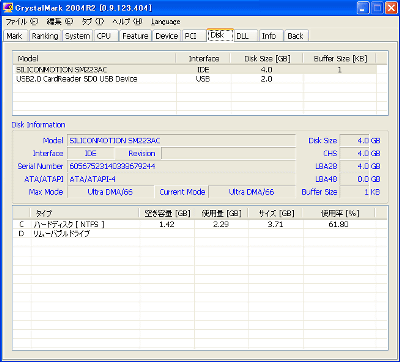
Task: Switch to the DLL tab
Action: [x=246, y=36]
